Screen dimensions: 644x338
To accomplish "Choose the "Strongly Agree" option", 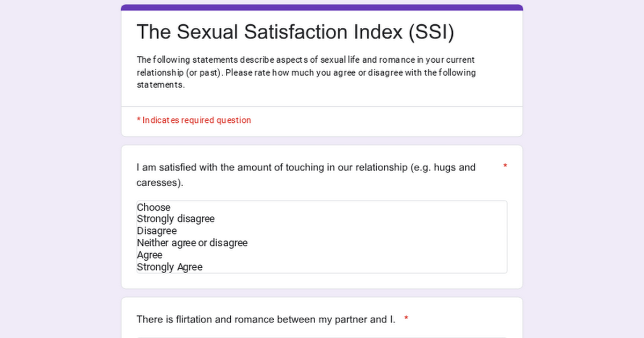I will tap(170, 267).
